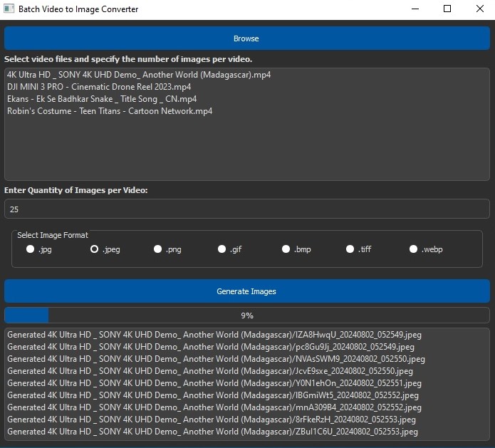
Task: Pick the .png image format option
Action: point(158,249)
